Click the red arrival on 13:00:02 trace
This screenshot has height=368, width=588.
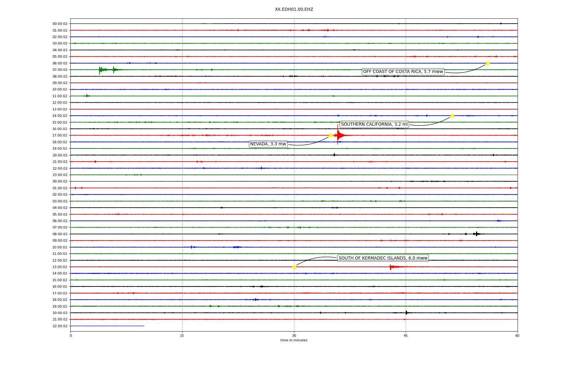(391, 267)
